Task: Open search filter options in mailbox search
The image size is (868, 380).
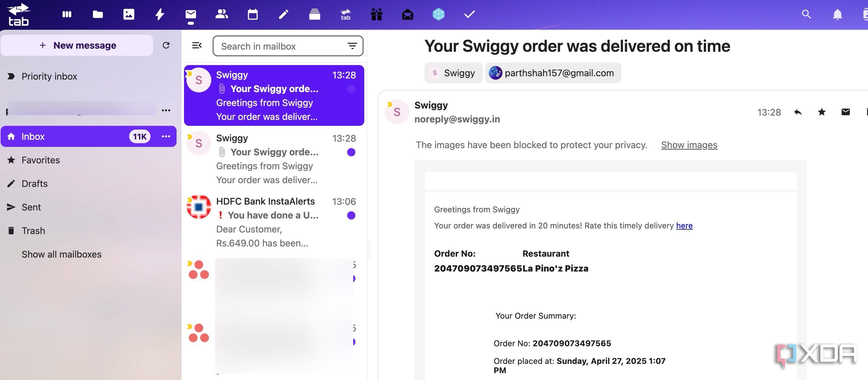Action: tap(352, 46)
